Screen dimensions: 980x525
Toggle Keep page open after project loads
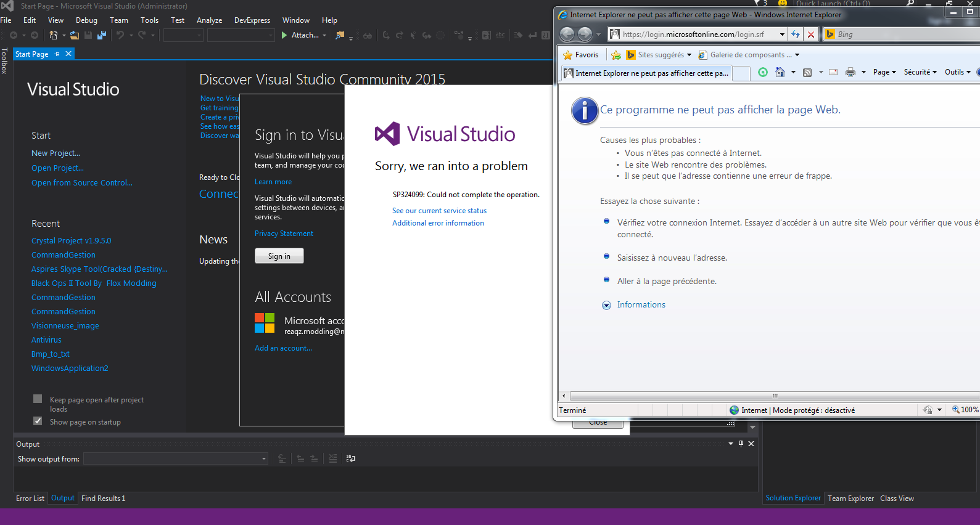click(x=38, y=399)
